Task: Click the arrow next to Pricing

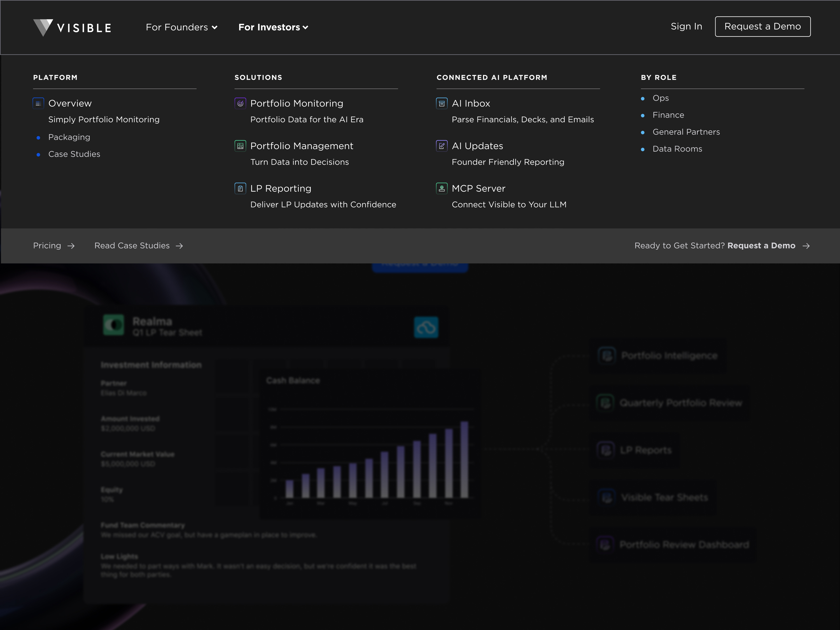Action: (71, 246)
